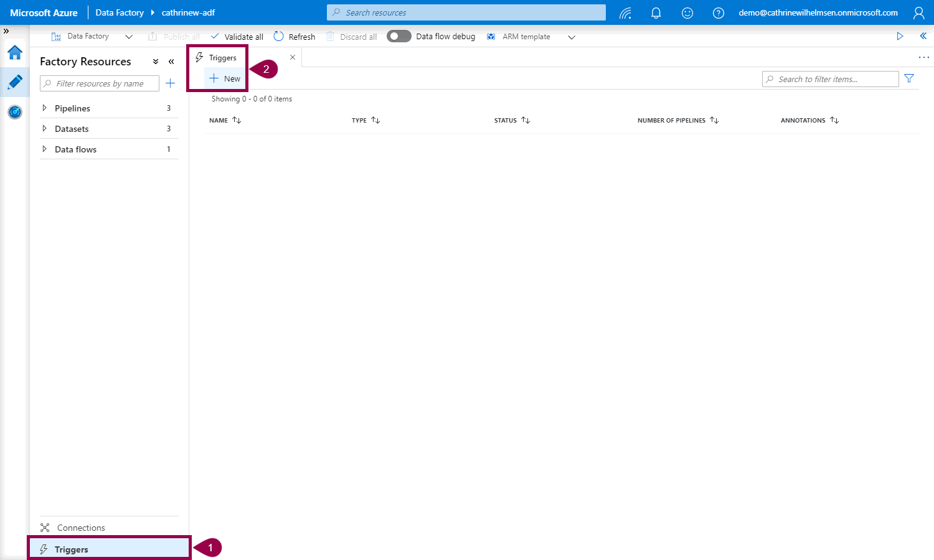This screenshot has height=560, width=934.
Task: Click the Validate all button
Action: click(237, 37)
